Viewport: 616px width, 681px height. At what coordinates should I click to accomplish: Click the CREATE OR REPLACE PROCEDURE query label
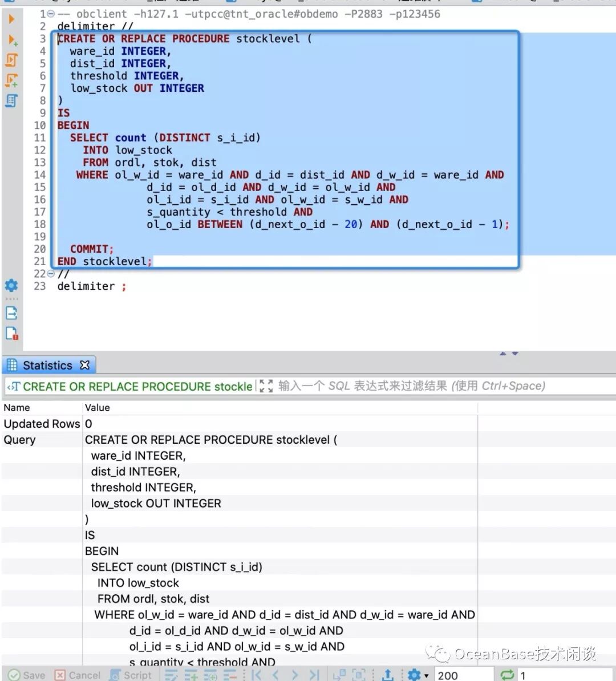tap(137, 387)
